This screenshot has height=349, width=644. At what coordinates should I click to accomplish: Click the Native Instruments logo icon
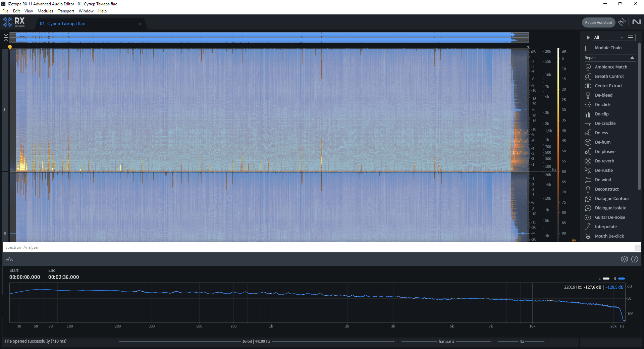click(x=636, y=22)
